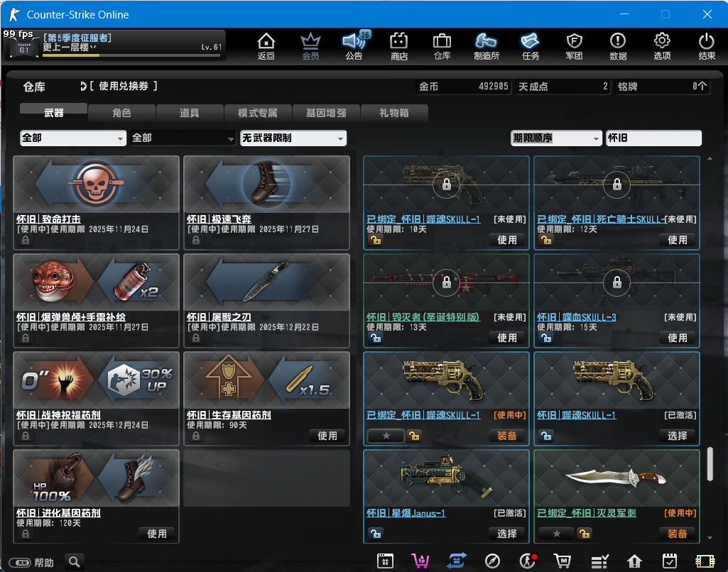Toggle favorite star on in-use 噬魂SKULL-1
The height and width of the screenshot is (572, 728).
[386, 436]
